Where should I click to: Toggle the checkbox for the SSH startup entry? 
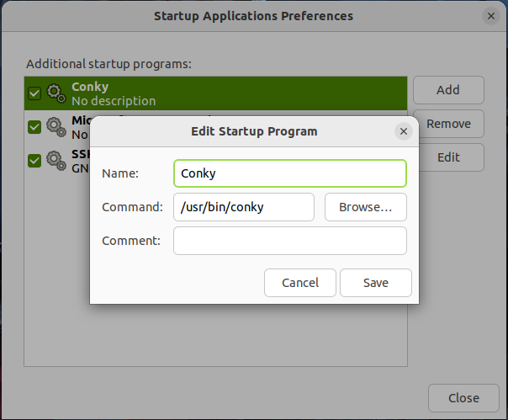coord(34,161)
